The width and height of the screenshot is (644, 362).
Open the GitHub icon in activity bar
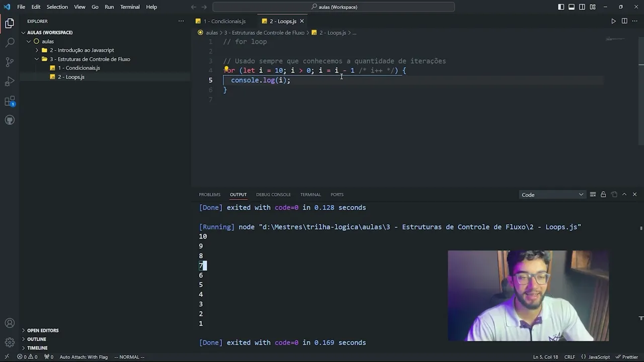pyautogui.click(x=10, y=120)
